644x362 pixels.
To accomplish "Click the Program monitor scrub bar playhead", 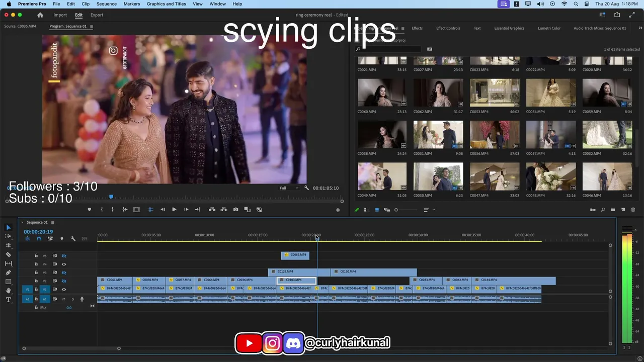I will [111, 197].
